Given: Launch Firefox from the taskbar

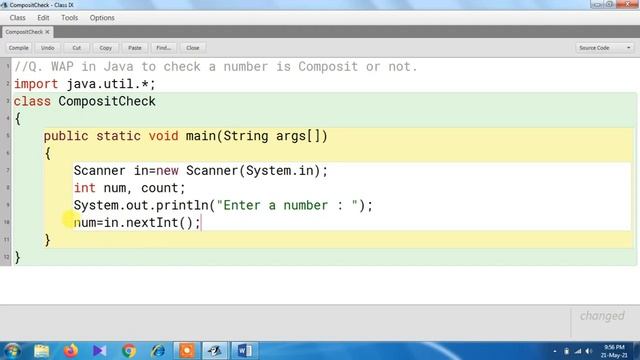Looking at the screenshot, I should point(71,351).
